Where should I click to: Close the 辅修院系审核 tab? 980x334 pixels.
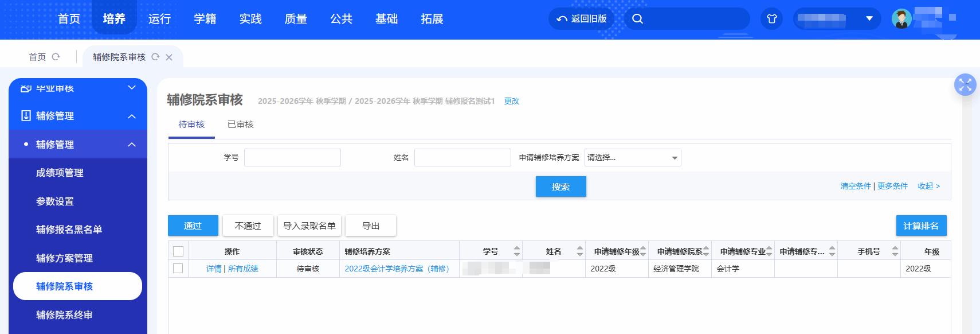[x=169, y=57]
